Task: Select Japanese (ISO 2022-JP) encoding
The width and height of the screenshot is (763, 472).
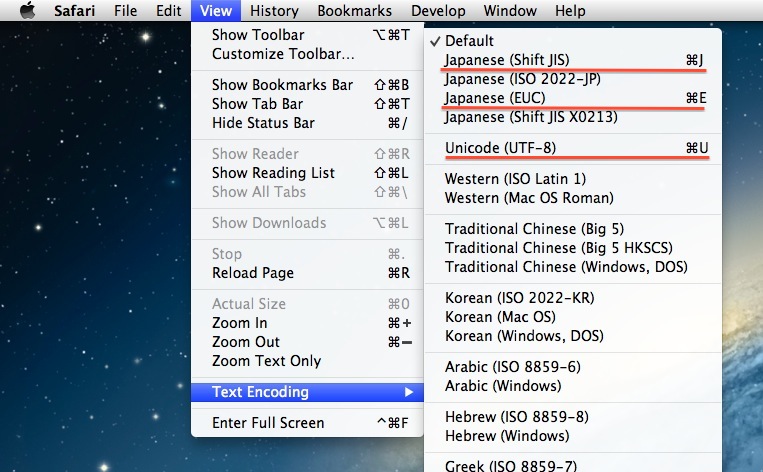Action: coord(573,79)
